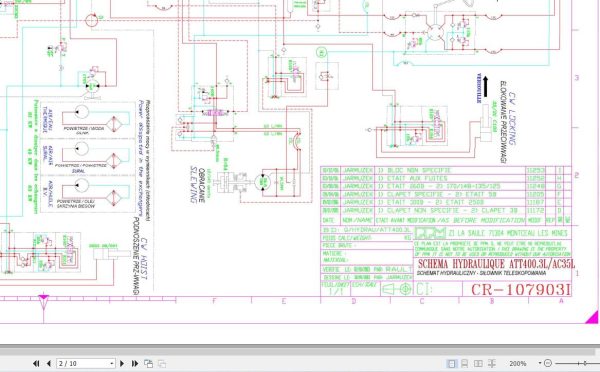Click the slewing motor symbol in schematic
Screen dimensions: 600x372
click(264, 182)
